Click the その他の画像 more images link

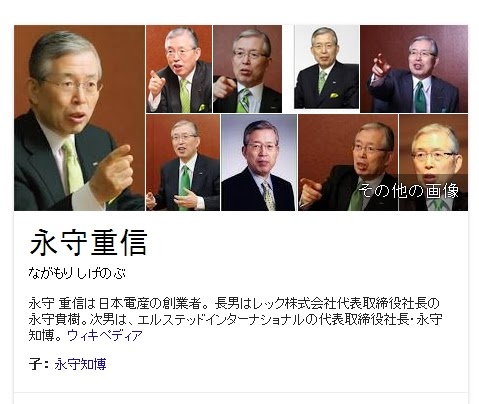(x=409, y=191)
